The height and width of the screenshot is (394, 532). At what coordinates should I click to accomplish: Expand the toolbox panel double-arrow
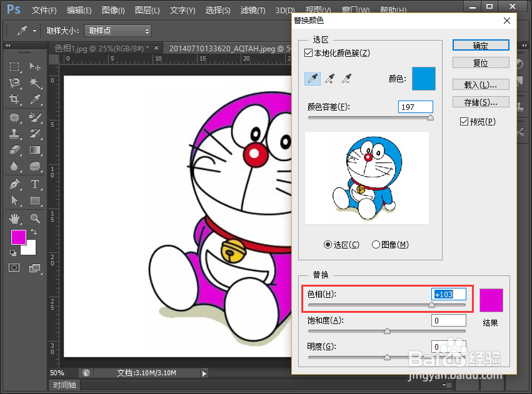point(8,45)
